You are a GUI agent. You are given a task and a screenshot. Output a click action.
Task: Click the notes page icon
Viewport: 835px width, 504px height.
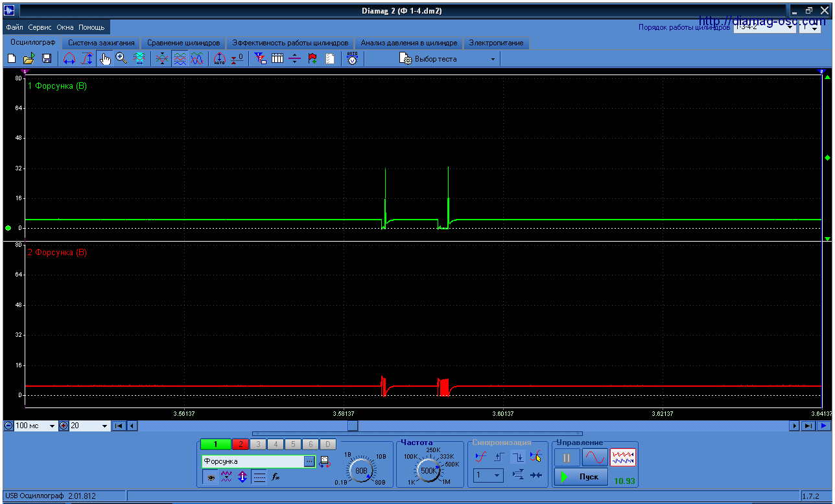[330, 59]
